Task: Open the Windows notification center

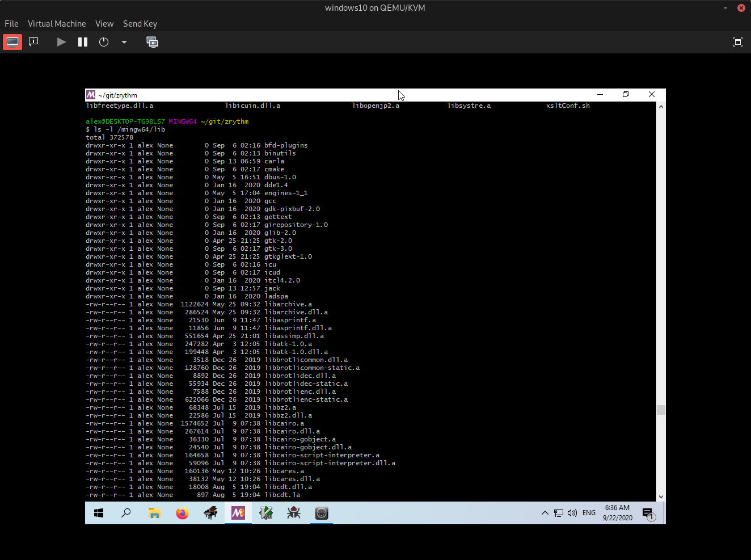Action: pyautogui.click(x=648, y=513)
